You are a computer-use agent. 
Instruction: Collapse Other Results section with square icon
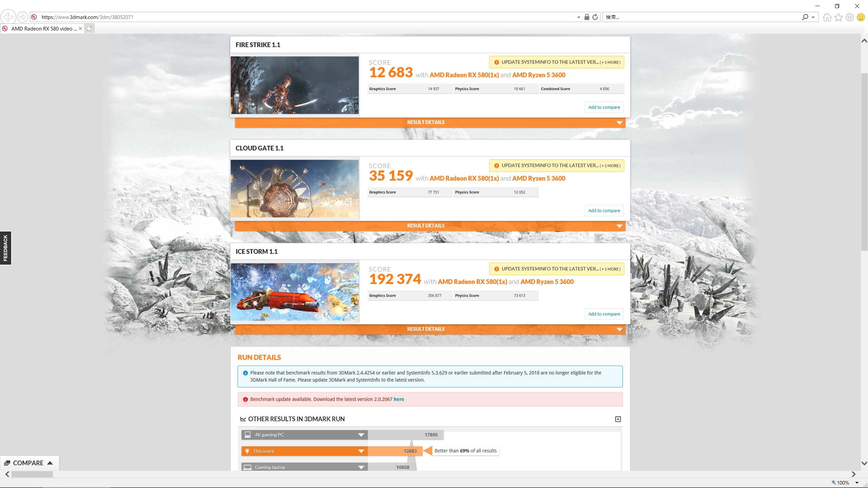coord(618,419)
